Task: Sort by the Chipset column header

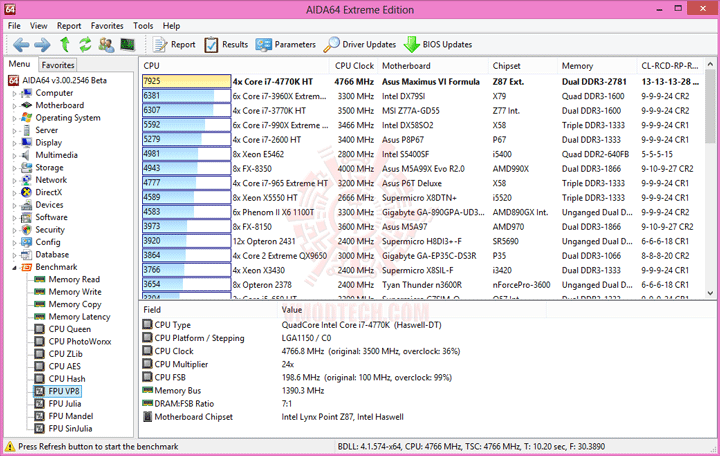Action: (523, 66)
